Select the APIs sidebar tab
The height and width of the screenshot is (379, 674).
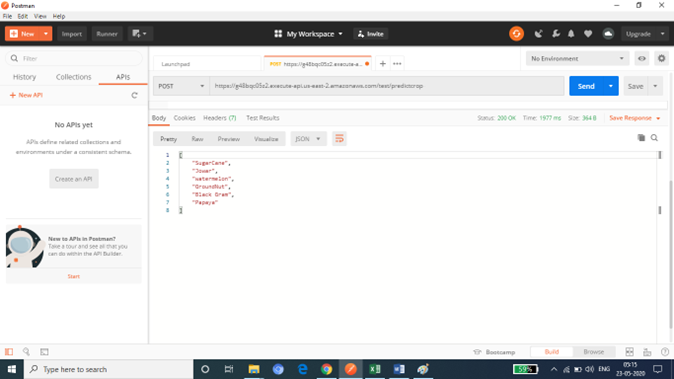click(123, 77)
